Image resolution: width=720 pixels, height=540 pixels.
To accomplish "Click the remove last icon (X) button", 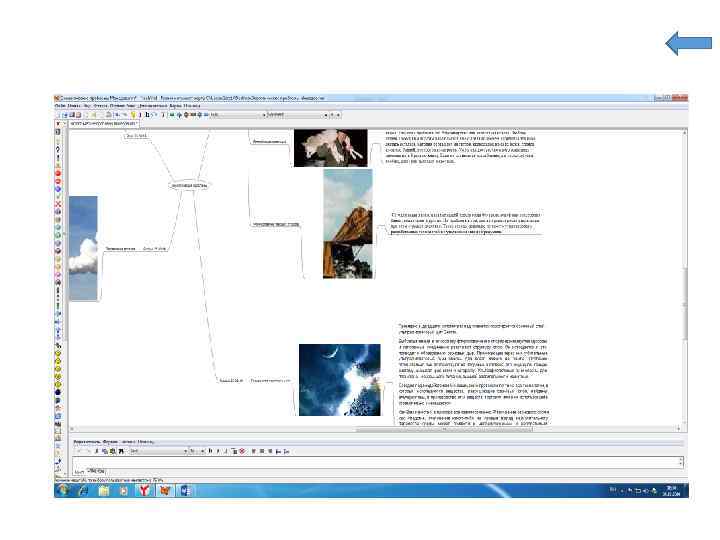I will tap(58, 124).
